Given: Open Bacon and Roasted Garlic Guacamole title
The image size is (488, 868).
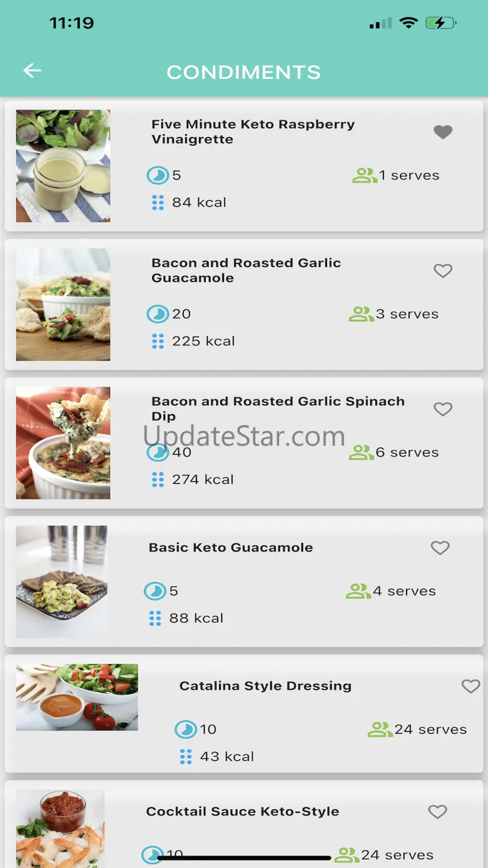Looking at the screenshot, I should (x=246, y=270).
